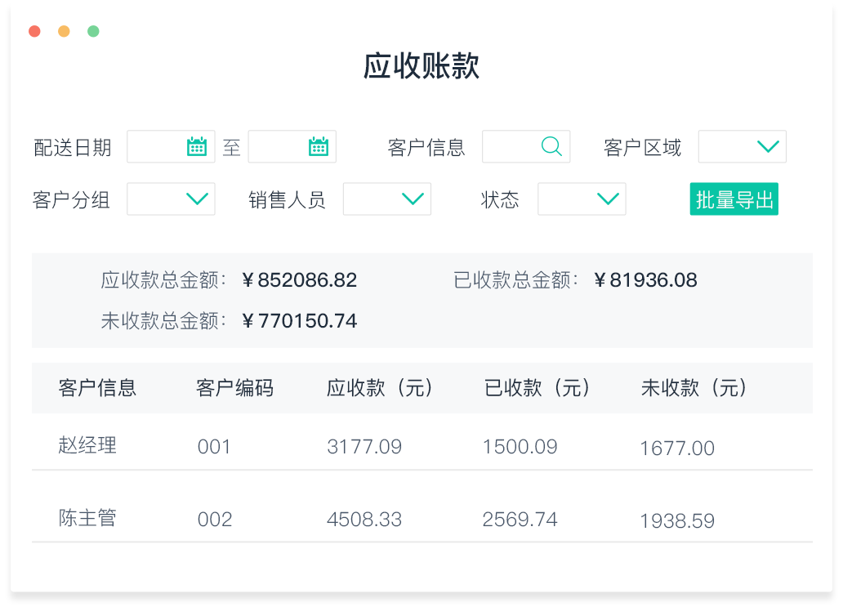Screen dimensions: 843x616
Task: Click the yellow minimize window dot
Action: click(64, 32)
